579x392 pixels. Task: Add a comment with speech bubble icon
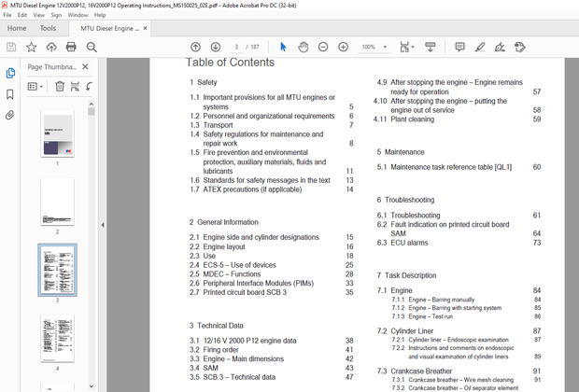pyautogui.click(x=459, y=47)
